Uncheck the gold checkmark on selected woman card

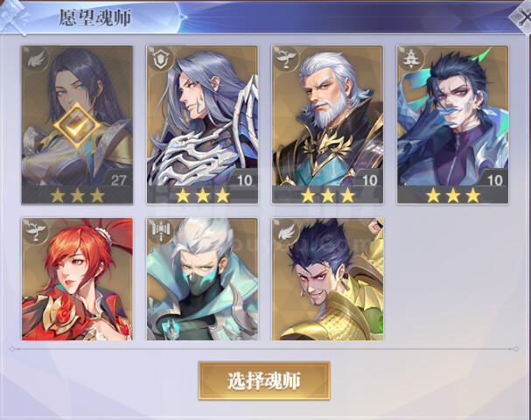tap(78, 125)
